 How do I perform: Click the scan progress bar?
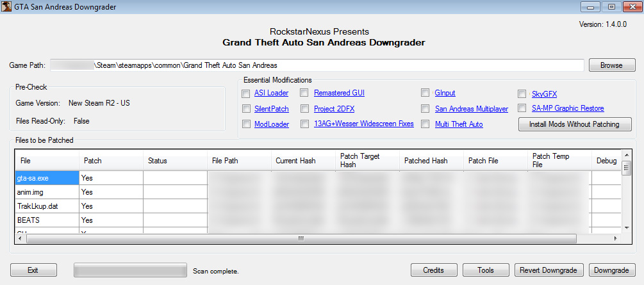click(x=130, y=271)
